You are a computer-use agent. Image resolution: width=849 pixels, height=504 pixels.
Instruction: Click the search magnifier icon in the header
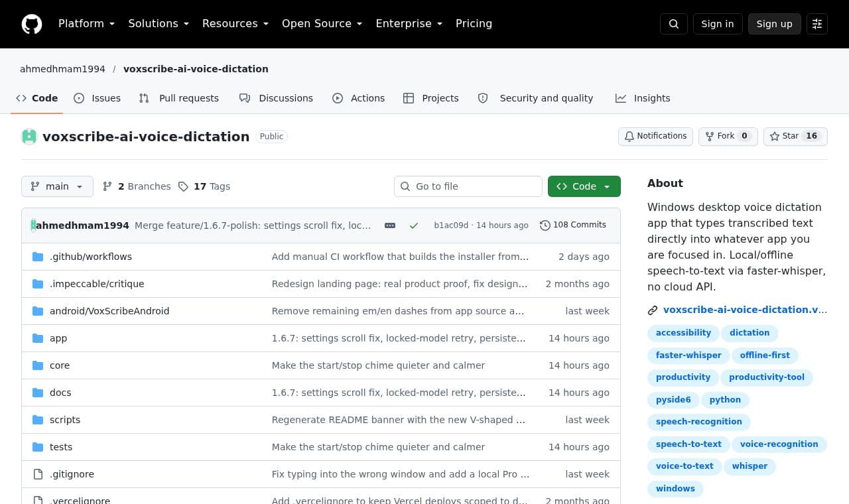674,24
